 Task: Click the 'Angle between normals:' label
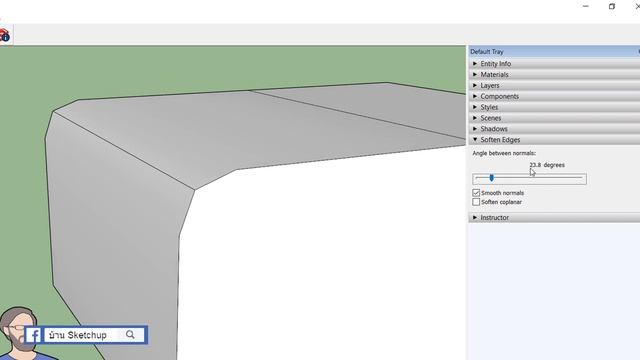point(504,153)
